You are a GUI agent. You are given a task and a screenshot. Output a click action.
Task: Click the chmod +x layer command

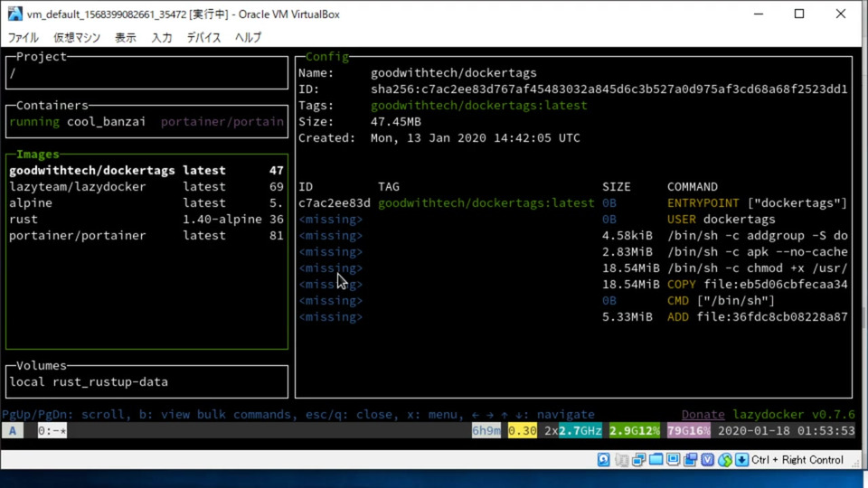click(758, 268)
